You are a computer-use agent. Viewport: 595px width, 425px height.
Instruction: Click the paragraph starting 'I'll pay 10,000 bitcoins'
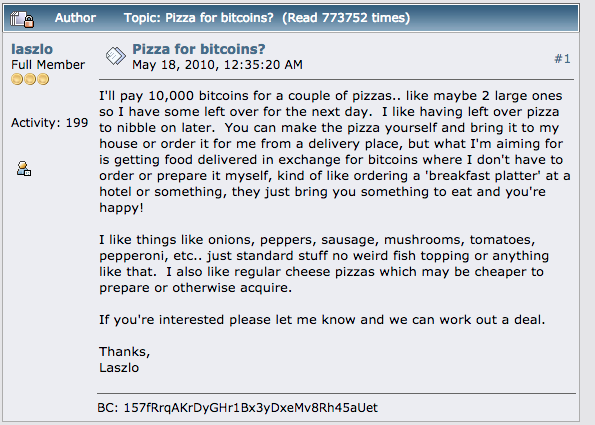335,152
